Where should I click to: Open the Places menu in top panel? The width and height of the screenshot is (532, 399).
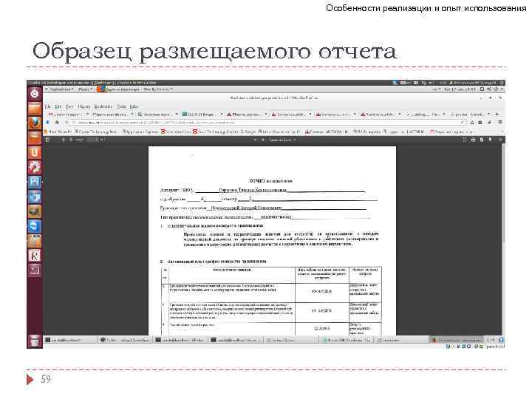tap(85, 89)
